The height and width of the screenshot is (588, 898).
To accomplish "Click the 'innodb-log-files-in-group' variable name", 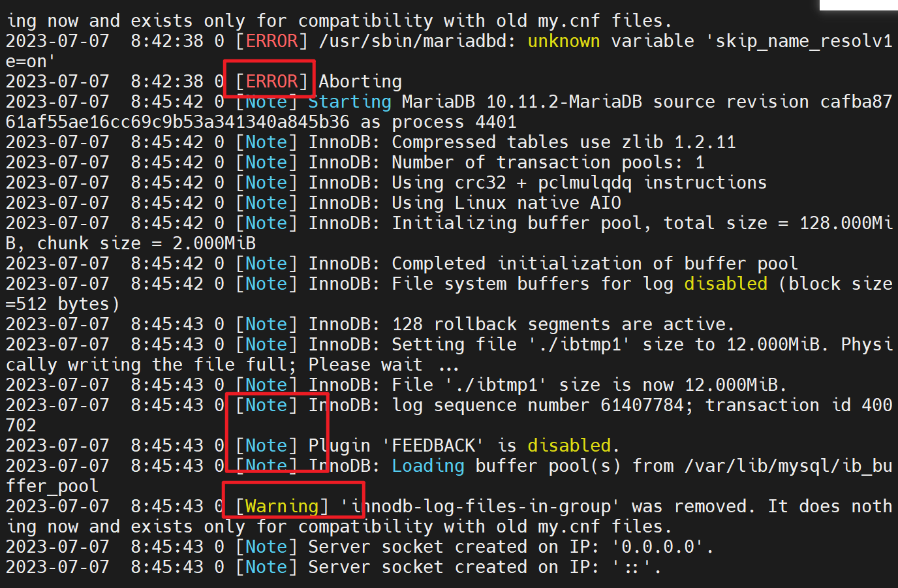I will (x=480, y=506).
